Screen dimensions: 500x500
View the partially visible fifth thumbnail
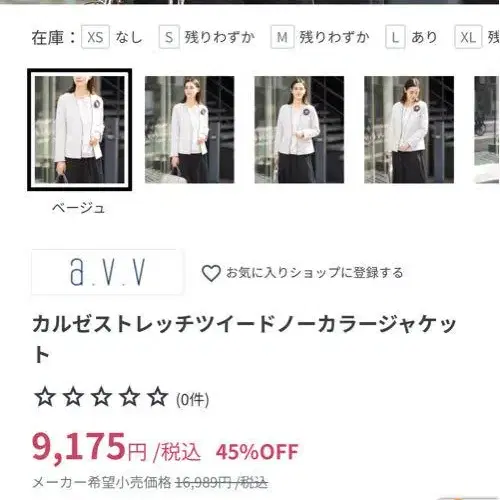(487, 130)
